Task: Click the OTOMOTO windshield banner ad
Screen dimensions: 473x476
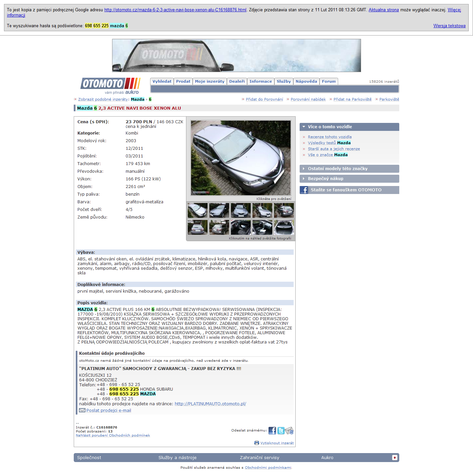Action: (x=236, y=55)
